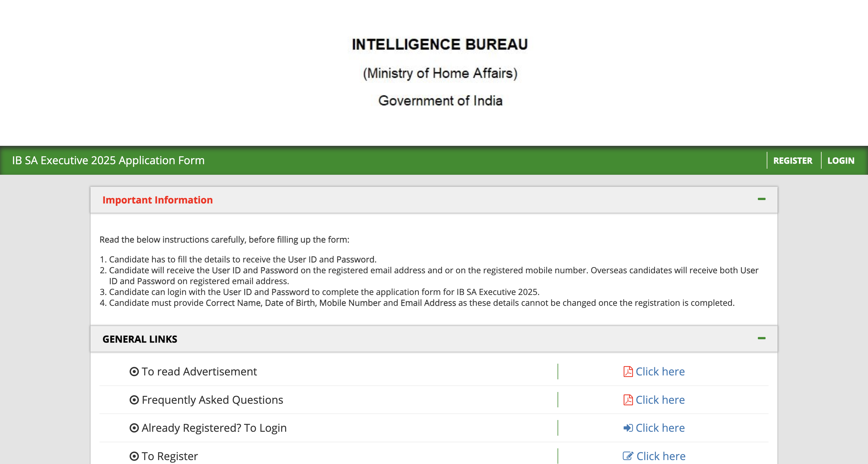
Task: Click the 'Important Information' heading
Action: tap(158, 200)
